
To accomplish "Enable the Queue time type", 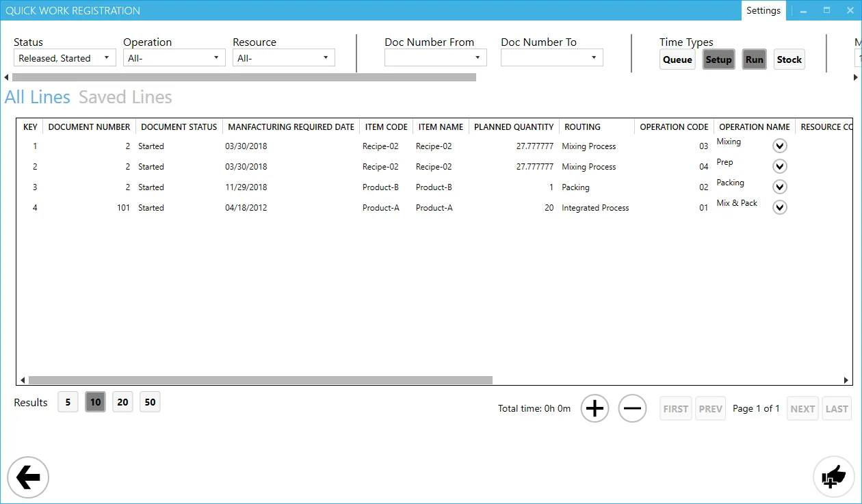I will [x=677, y=59].
